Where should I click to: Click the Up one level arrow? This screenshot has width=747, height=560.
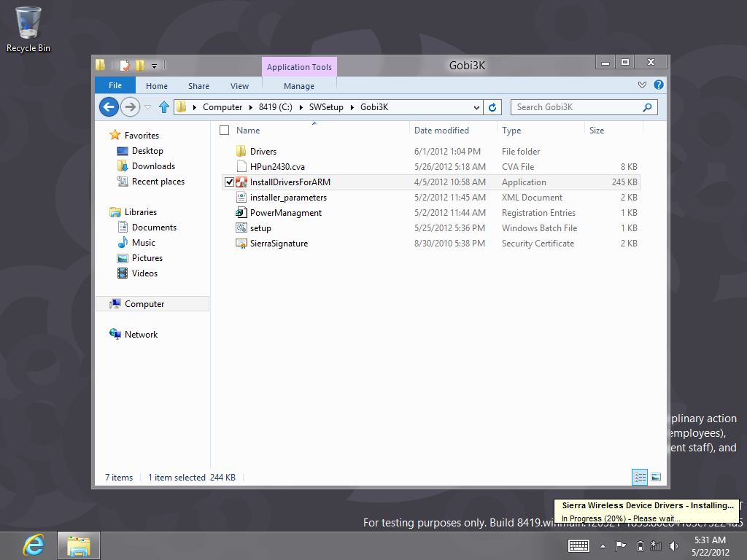[x=164, y=107]
